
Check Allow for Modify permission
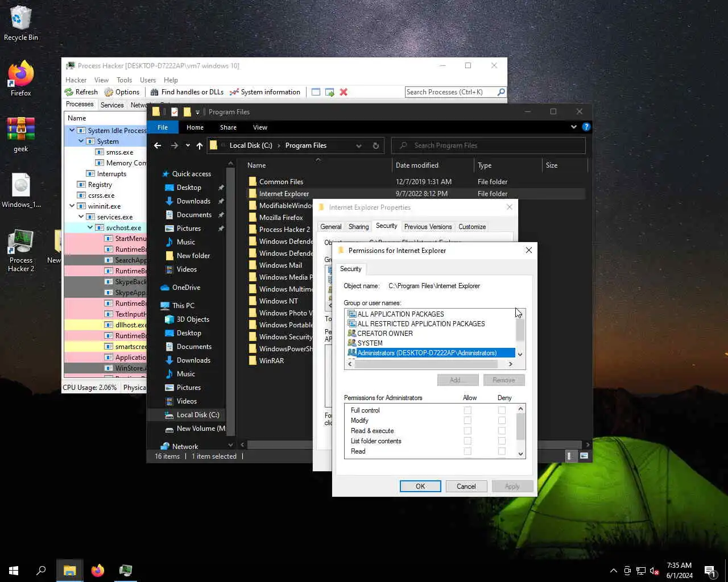click(x=468, y=421)
